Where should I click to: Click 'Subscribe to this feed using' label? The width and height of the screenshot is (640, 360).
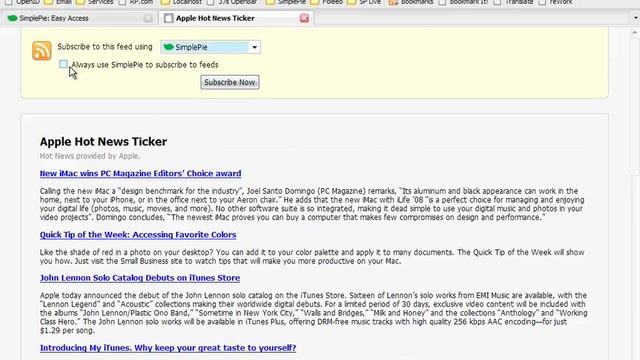(105, 47)
